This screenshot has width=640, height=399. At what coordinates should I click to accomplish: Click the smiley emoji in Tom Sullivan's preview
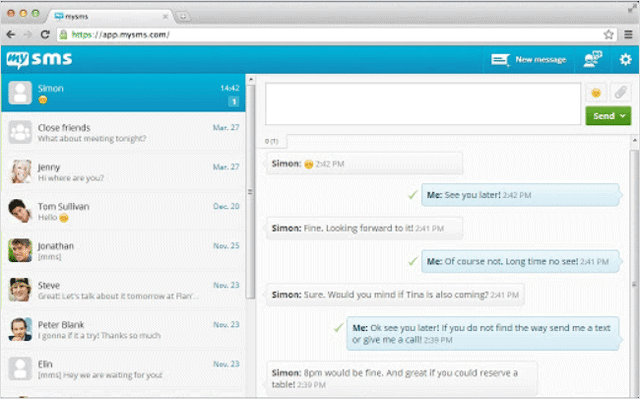click(64, 218)
